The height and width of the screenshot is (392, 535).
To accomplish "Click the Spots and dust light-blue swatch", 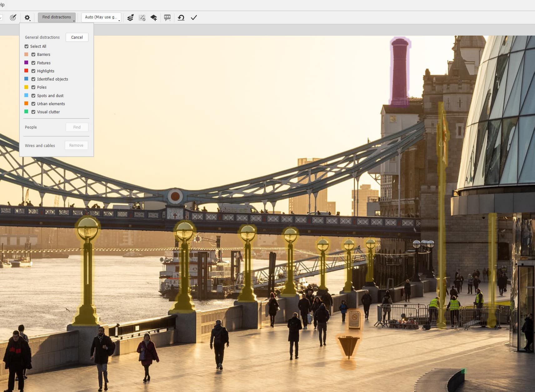I will 26,95.
